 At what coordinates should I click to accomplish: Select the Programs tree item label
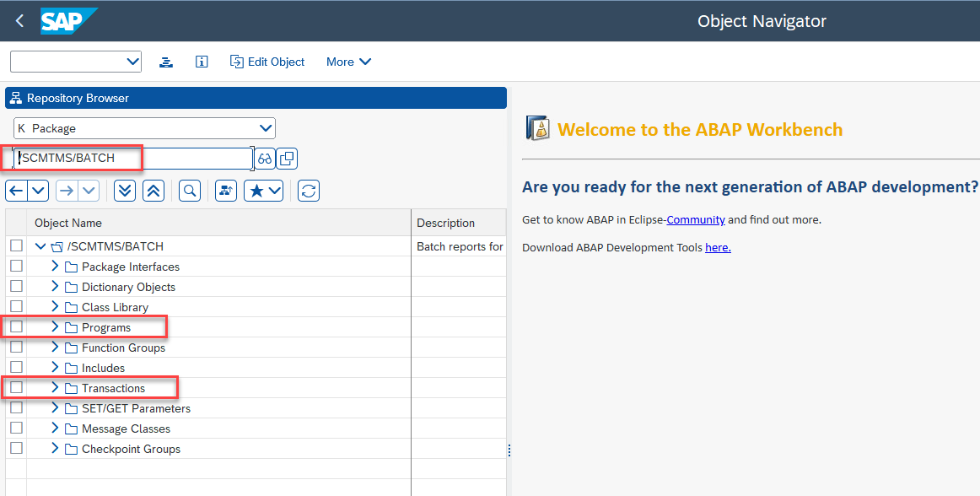click(x=106, y=328)
